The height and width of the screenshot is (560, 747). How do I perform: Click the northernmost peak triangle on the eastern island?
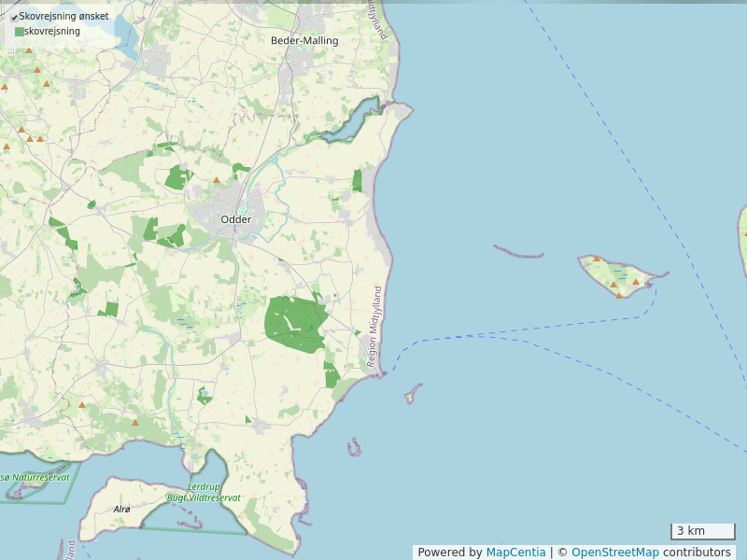coord(597,258)
